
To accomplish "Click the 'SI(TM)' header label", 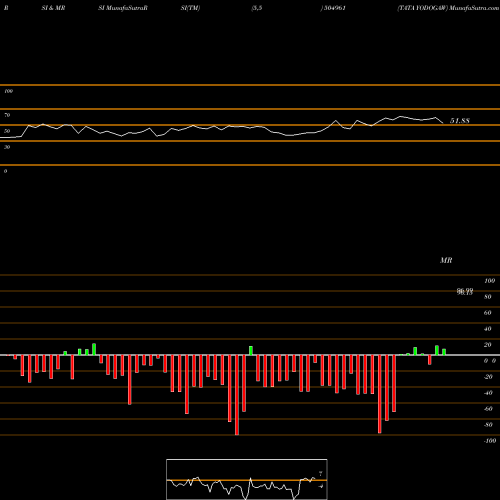I will [190, 8].
